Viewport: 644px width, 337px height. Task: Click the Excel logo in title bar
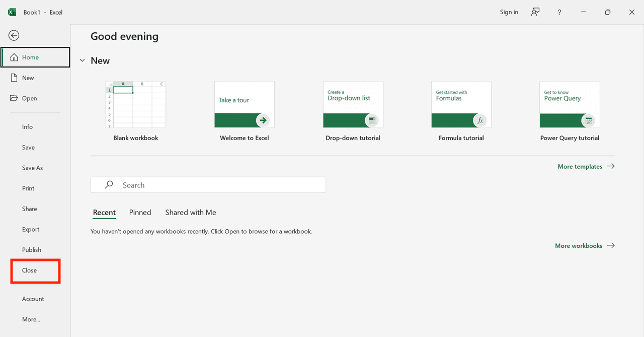click(12, 12)
